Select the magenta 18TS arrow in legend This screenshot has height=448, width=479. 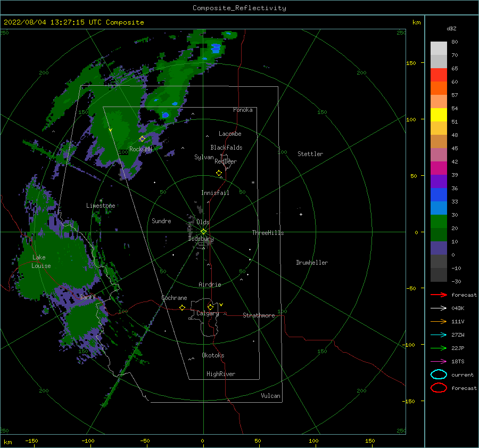point(439,361)
